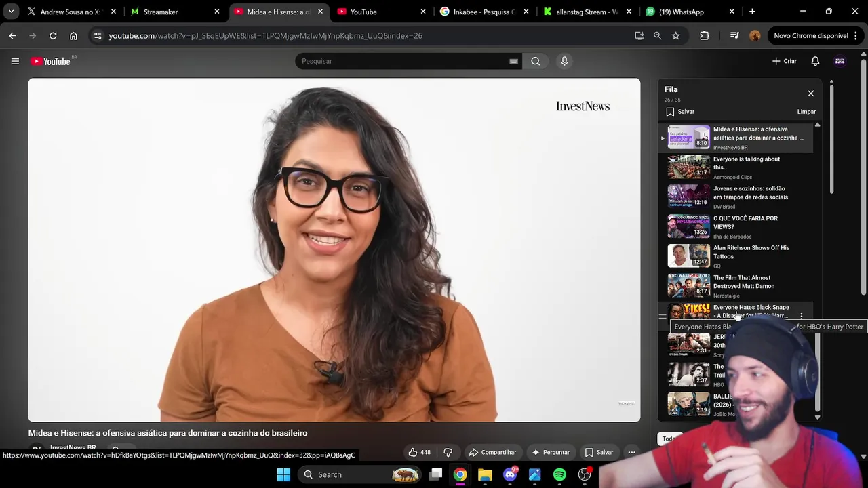This screenshot has height=488, width=868.
Task: Switch to 'Inkabee - Pesquisa' tab
Action: 485,12
